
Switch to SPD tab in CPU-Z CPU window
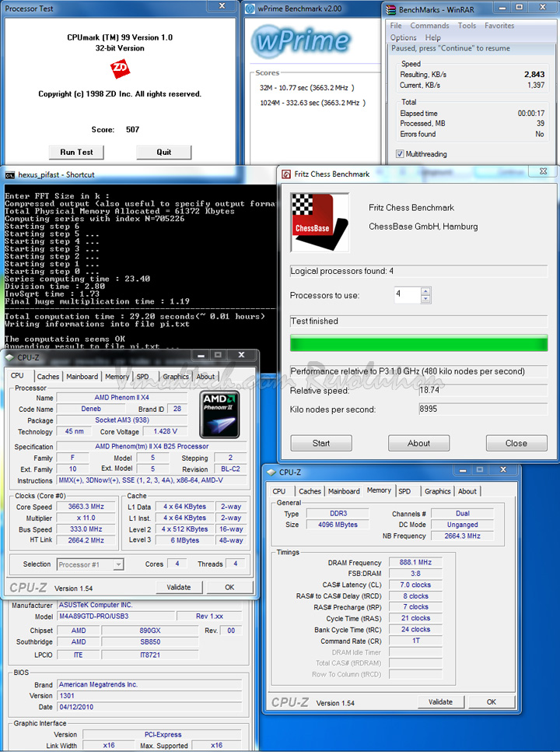tap(142, 377)
